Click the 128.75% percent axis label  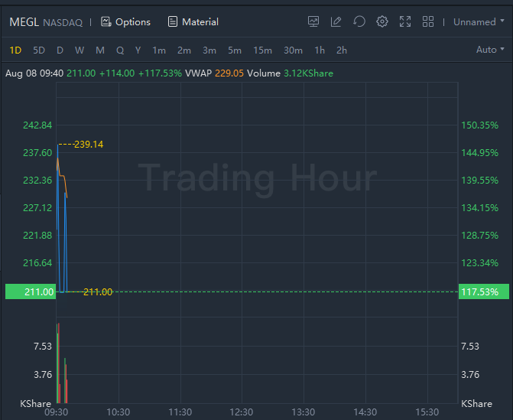(479, 235)
